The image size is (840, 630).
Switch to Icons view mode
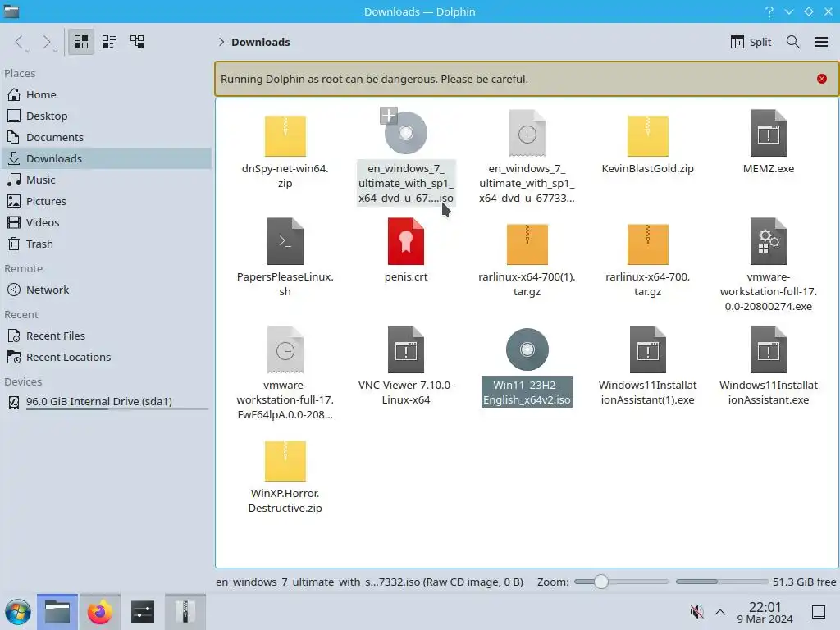click(x=81, y=42)
